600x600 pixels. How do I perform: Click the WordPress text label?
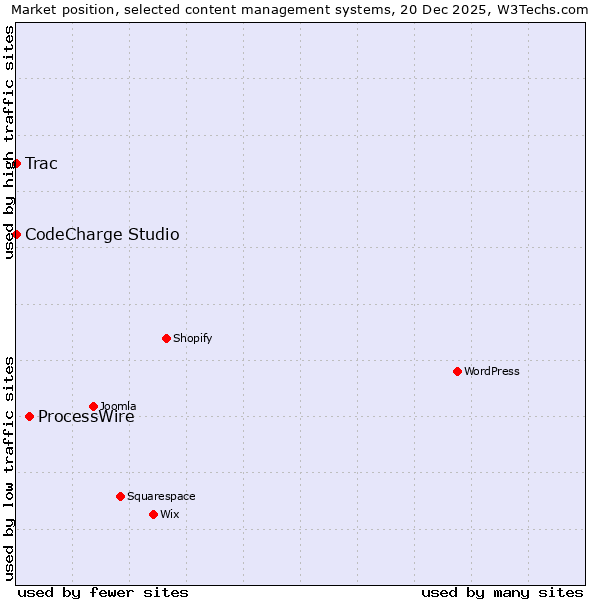click(491, 372)
